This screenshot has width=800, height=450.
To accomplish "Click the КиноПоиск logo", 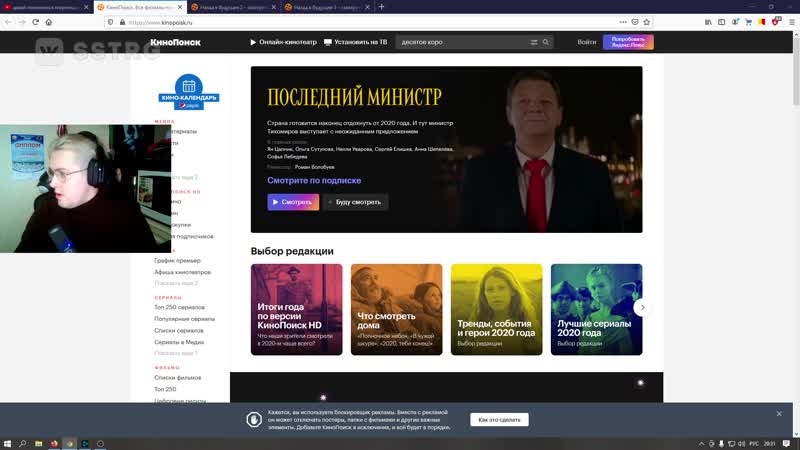I will [x=175, y=42].
